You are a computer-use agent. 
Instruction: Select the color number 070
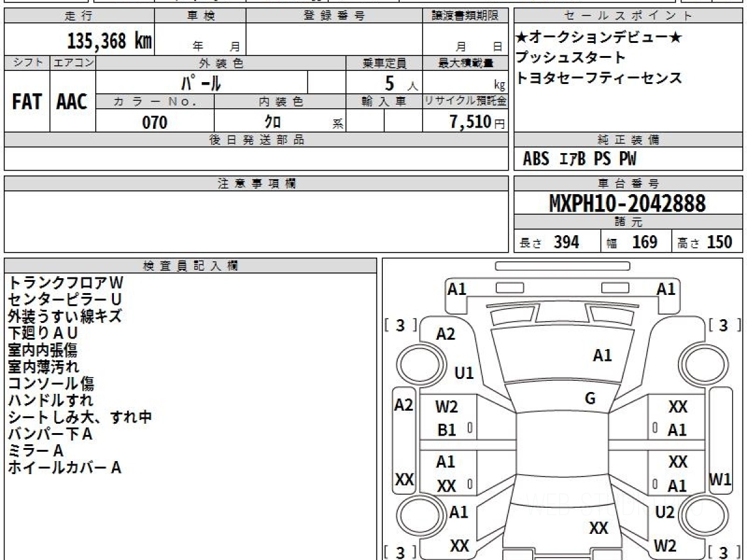pos(154,123)
